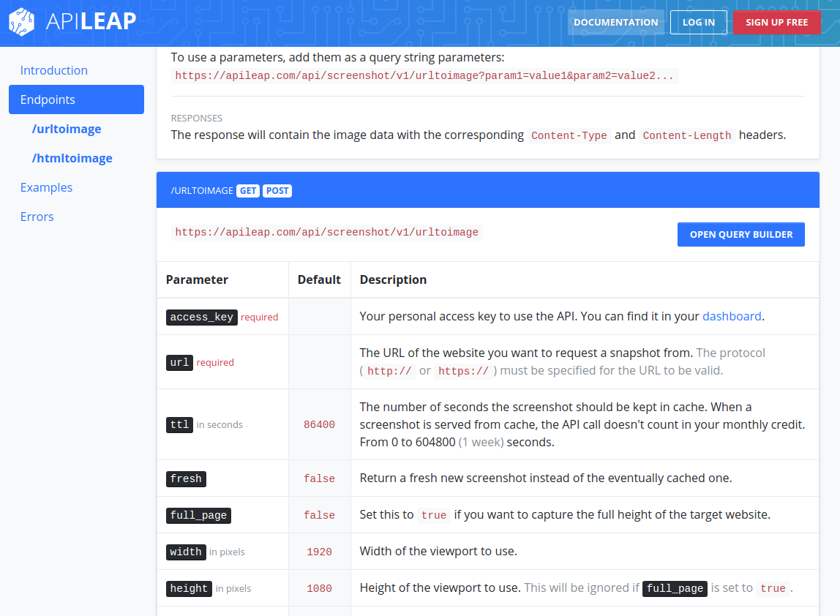Select the Endpoints sidebar item
This screenshot has width=840, height=616.
coord(48,99)
